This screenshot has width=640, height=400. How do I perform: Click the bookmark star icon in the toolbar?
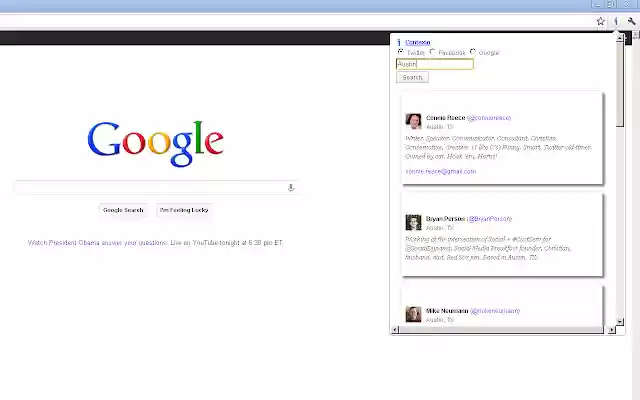coord(600,21)
